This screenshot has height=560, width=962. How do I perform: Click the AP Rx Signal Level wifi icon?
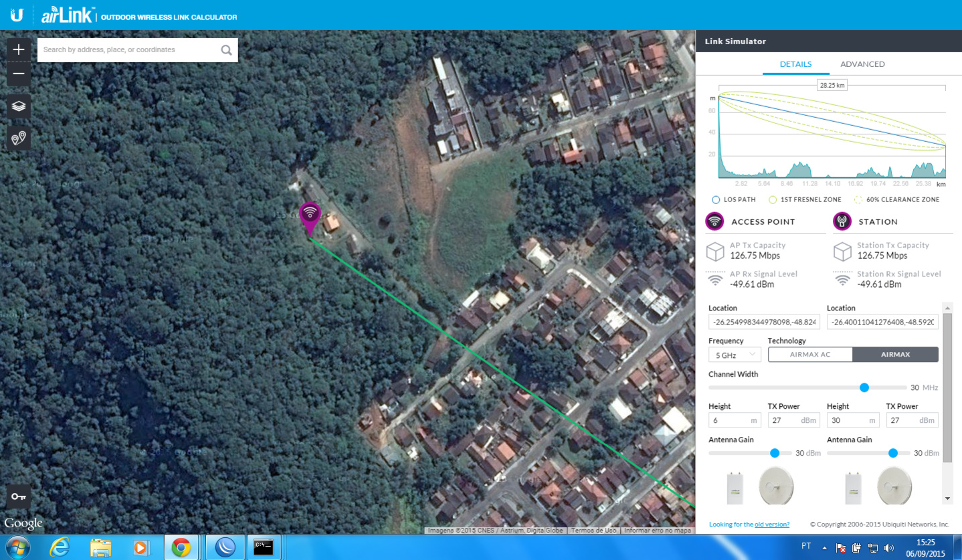(x=715, y=280)
